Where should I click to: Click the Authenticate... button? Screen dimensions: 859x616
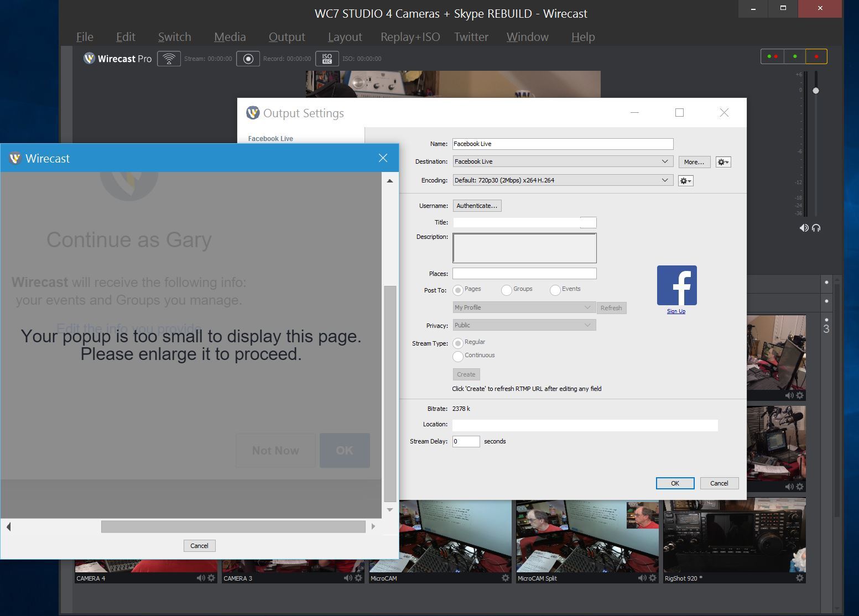477,206
